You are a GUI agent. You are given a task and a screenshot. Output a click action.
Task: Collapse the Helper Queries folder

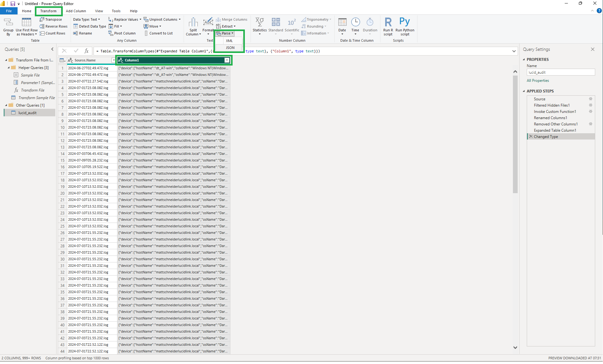pos(8,68)
